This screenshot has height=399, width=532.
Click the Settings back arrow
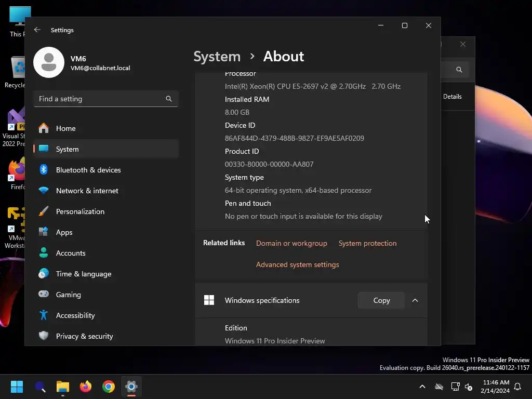(37, 30)
